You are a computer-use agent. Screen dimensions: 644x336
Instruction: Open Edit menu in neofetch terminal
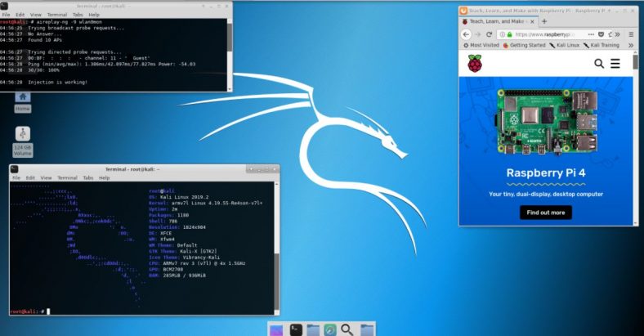pos(30,178)
